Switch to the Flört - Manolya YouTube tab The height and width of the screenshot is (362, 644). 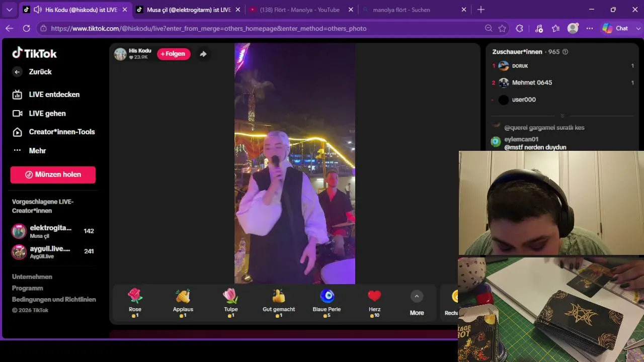[x=299, y=10]
